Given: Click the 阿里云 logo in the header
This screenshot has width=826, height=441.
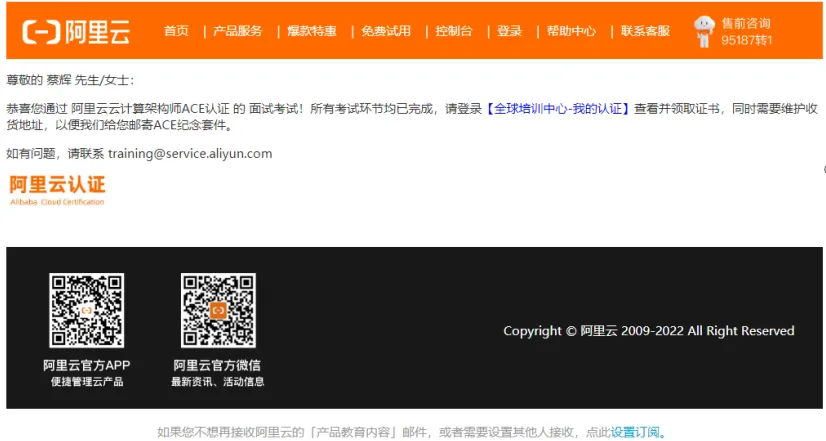Looking at the screenshot, I should pos(76,32).
